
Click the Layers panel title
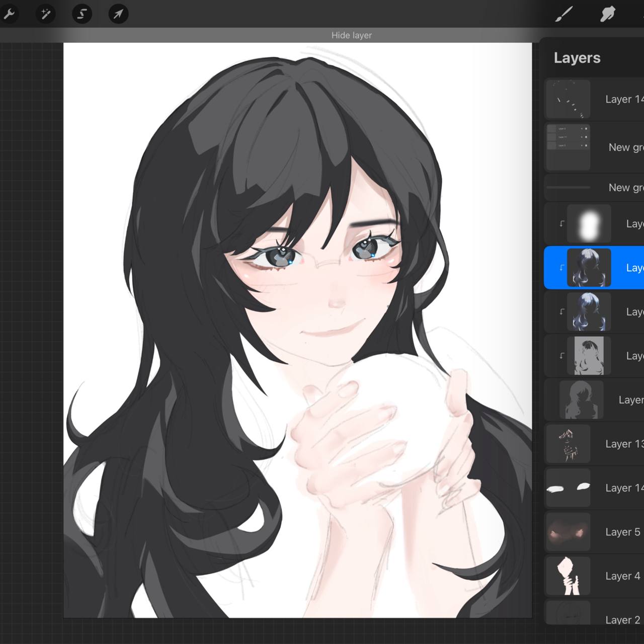click(x=577, y=58)
